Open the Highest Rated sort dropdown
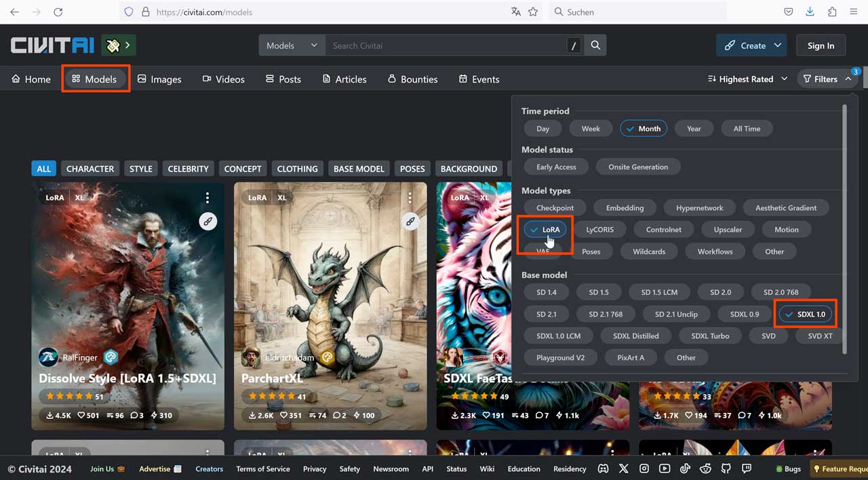The image size is (868, 480). pyautogui.click(x=747, y=79)
